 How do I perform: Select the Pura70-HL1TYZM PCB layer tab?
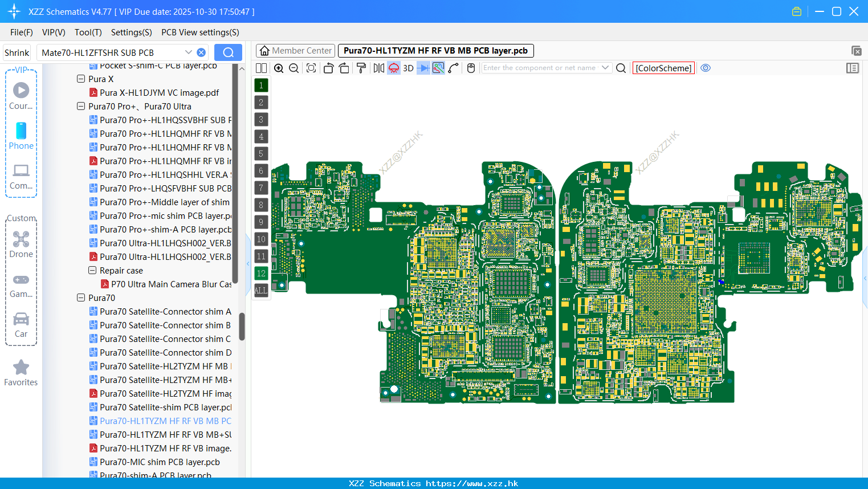pos(435,51)
